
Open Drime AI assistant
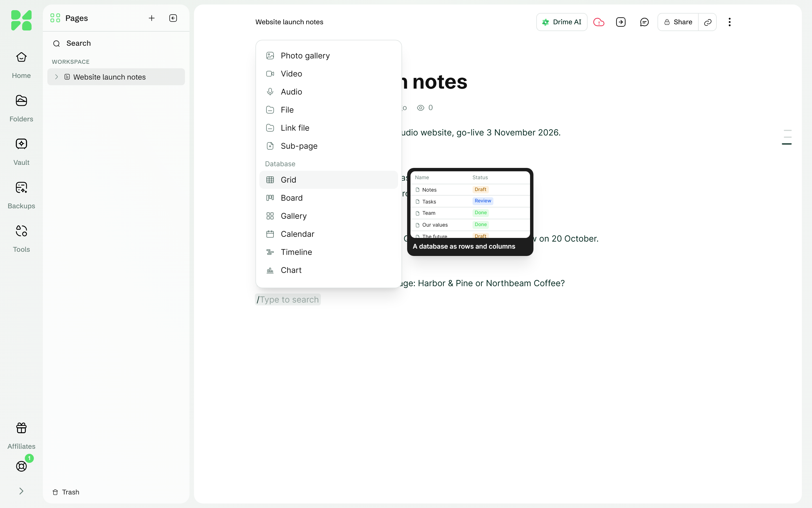pyautogui.click(x=562, y=22)
